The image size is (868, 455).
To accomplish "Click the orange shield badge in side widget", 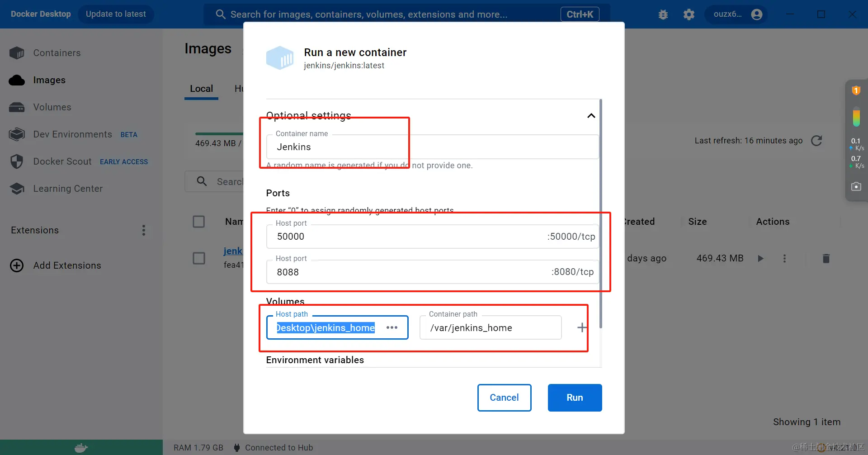I will coord(856,90).
